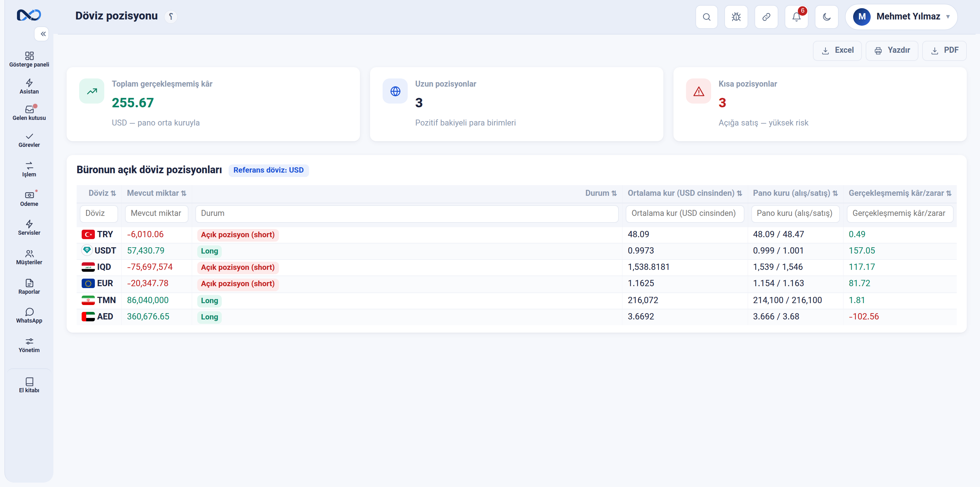Click help icon beside Döviz pozisyonu title
This screenshot has height=487, width=980.
point(171,16)
